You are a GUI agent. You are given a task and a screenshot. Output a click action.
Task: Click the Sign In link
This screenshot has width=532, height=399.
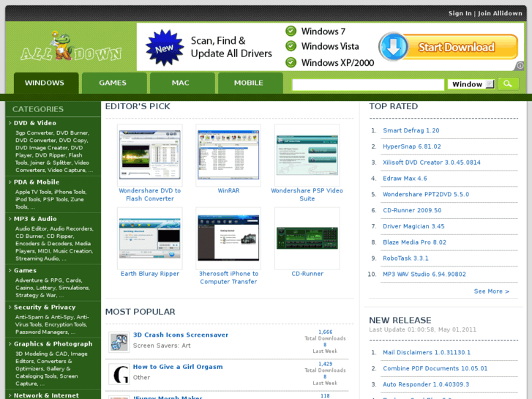point(460,13)
